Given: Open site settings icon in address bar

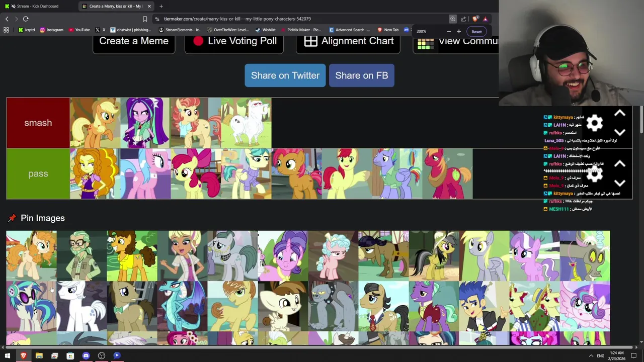Looking at the screenshot, I should 157,19.
